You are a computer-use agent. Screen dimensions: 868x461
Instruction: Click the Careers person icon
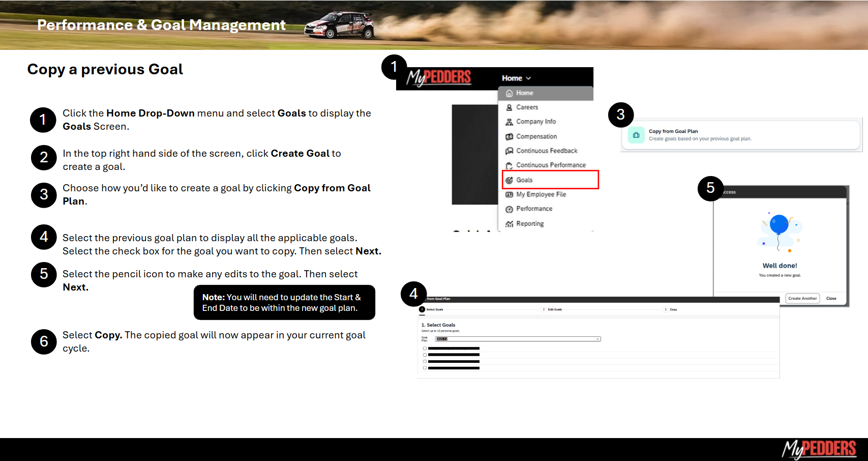[509, 107]
